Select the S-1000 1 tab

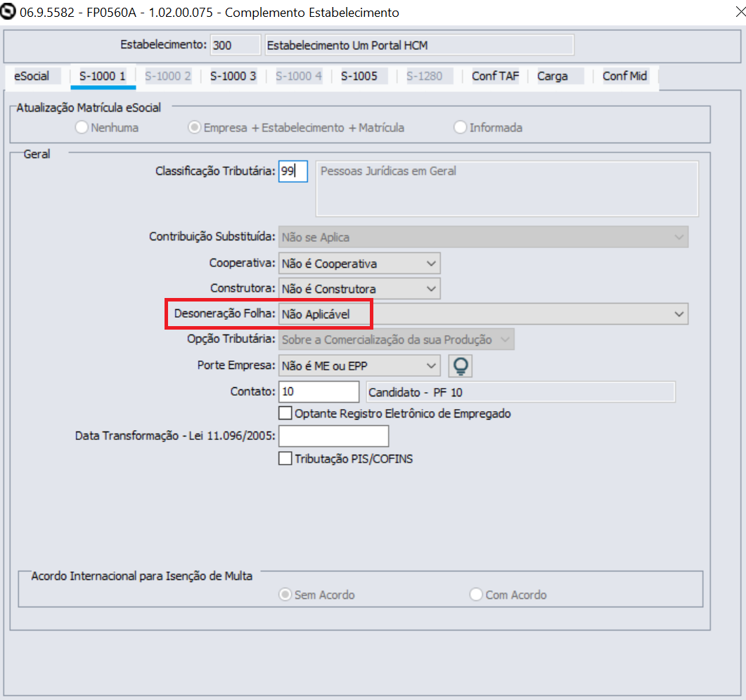click(103, 76)
